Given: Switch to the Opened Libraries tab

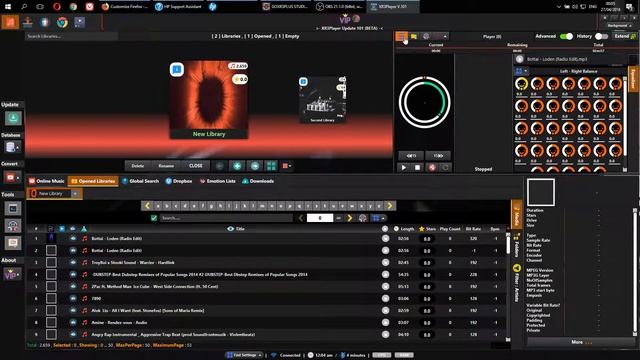Looking at the screenshot, I should pyautogui.click(x=93, y=181).
